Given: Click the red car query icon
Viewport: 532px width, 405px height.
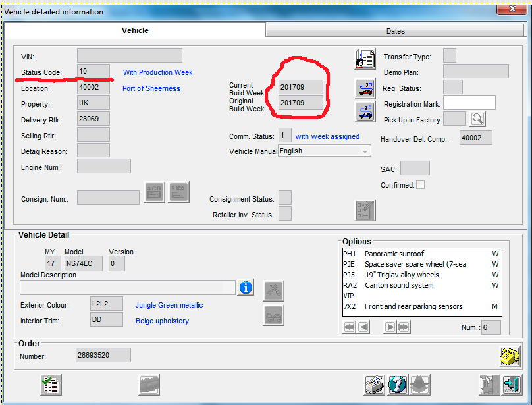Looking at the screenshot, I should (365, 88).
